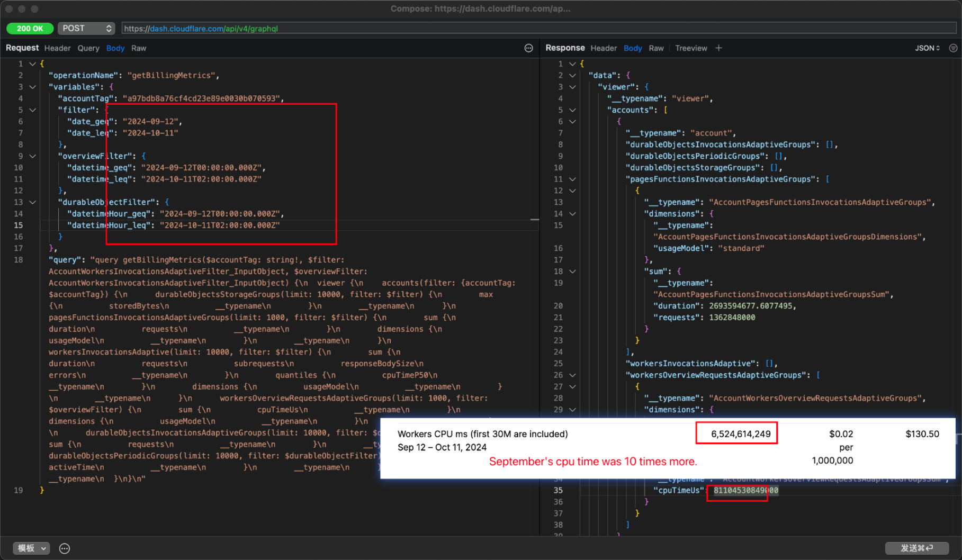
Task: Collapse the "overviewFilter" fold arrow
Action: [x=32, y=156]
